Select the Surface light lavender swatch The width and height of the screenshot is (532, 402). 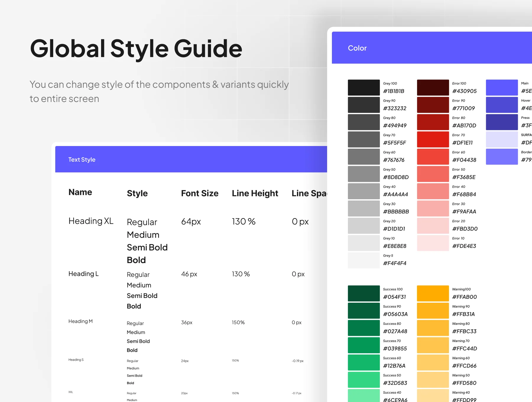pos(502,139)
